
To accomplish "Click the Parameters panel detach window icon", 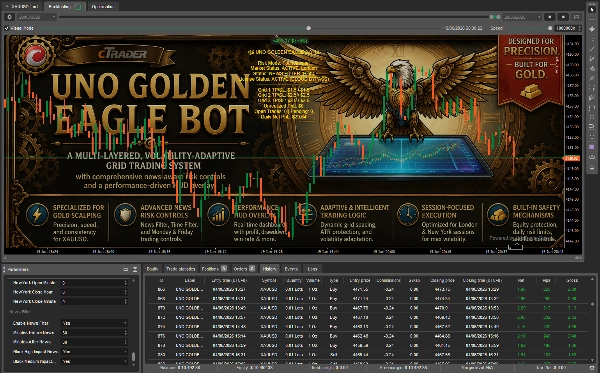I will [x=126, y=269].
